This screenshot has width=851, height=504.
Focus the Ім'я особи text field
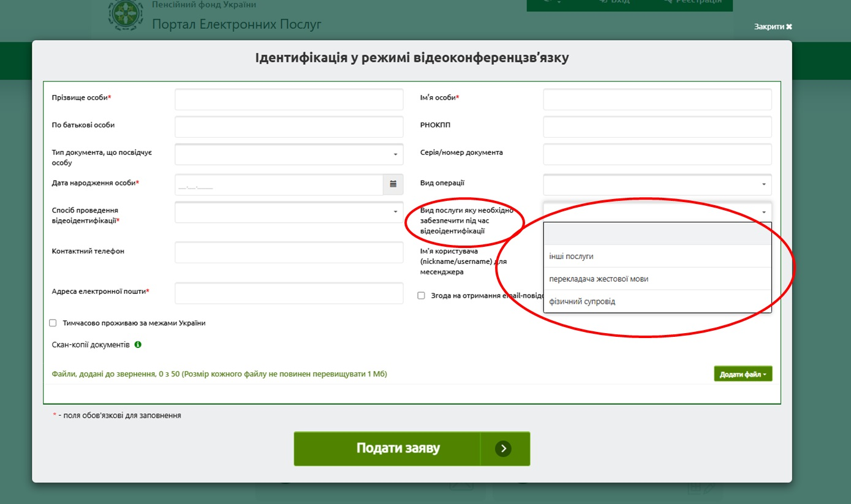tap(657, 99)
